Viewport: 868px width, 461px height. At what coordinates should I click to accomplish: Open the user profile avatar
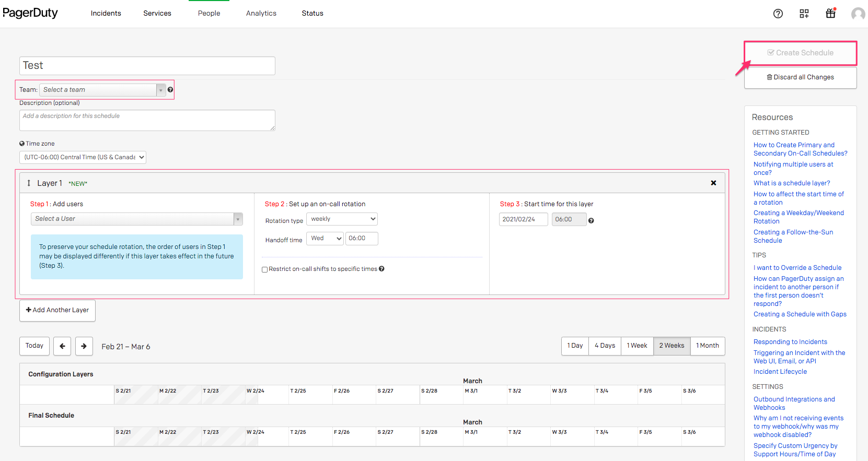(x=858, y=14)
